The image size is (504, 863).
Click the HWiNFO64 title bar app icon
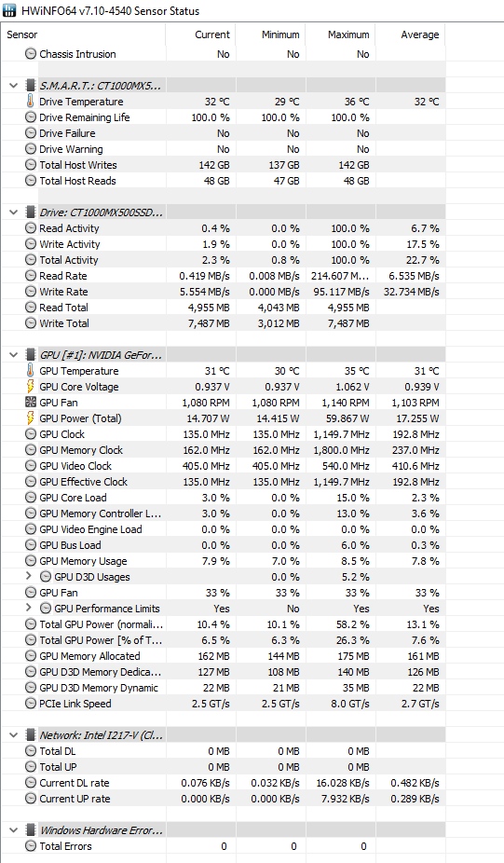point(9,10)
